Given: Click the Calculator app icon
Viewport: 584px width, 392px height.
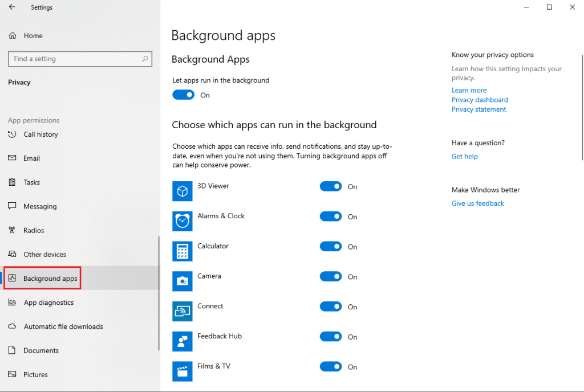Looking at the screenshot, I should point(182,251).
